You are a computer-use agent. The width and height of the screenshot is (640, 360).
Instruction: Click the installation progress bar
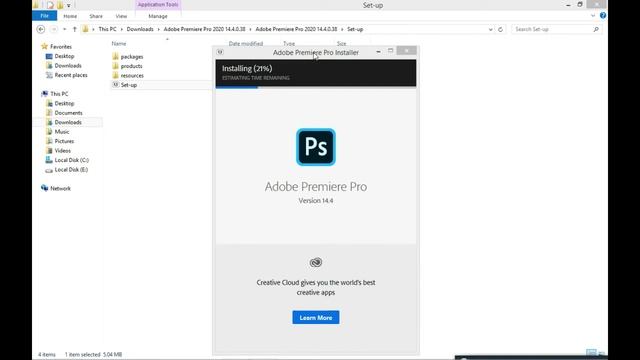pyautogui.click(x=316, y=87)
